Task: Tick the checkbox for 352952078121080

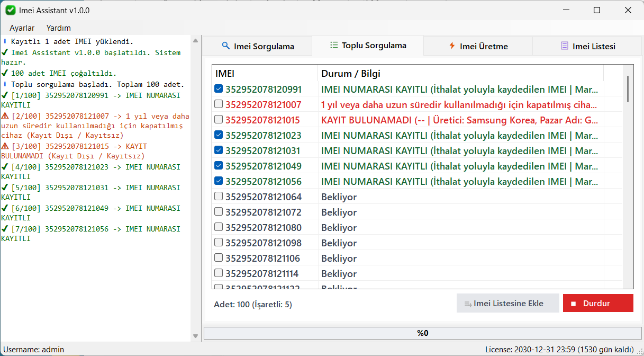Action: [219, 227]
